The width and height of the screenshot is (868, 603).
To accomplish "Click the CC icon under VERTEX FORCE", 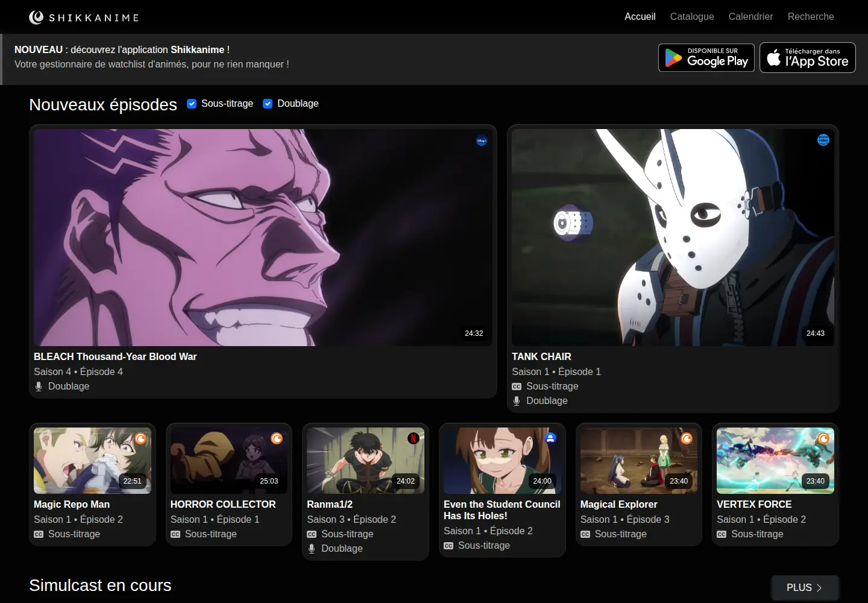I will tap(722, 534).
